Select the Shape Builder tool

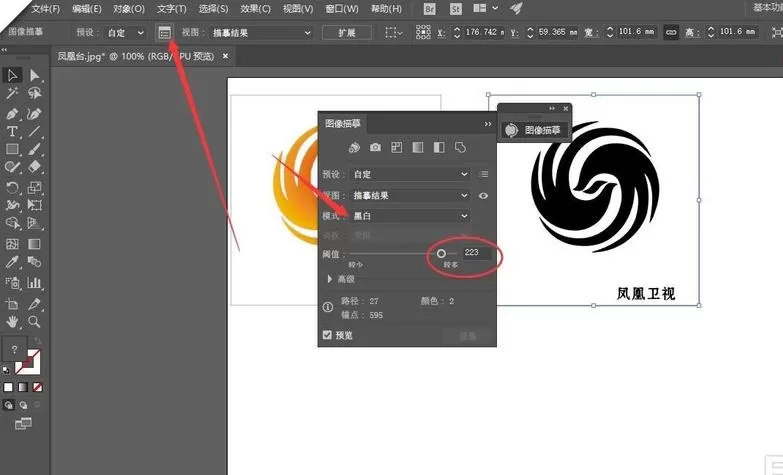pyautogui.click(x=12, y=223)
